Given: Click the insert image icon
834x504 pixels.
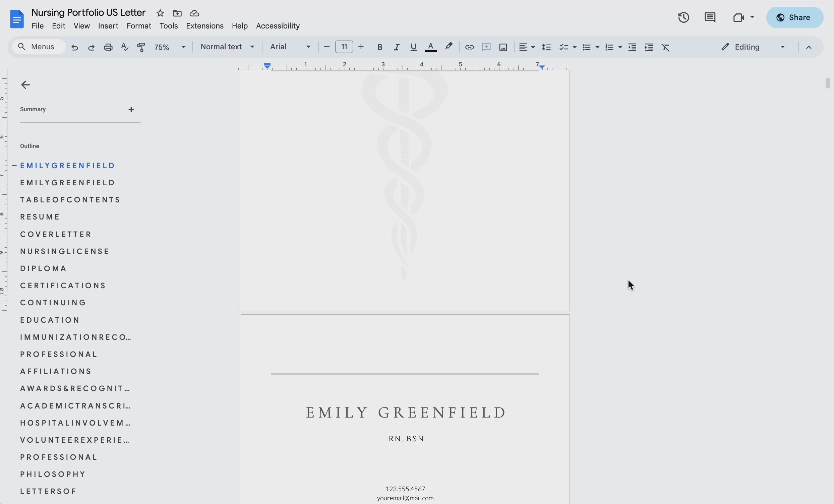Looking at the screenshot, I should pos(503,47).
